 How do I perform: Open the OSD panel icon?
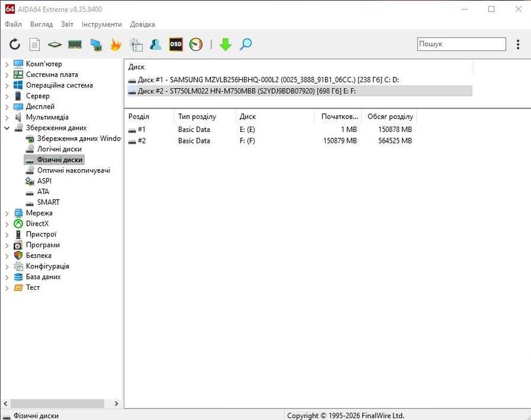(x=176, y=44)
